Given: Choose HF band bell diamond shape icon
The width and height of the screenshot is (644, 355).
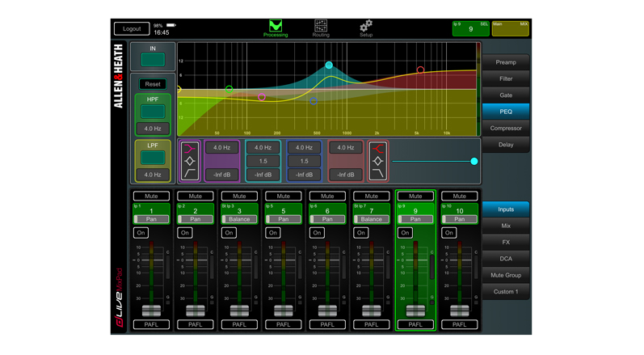Looking at the screenshot, I should [x=378, y=161].
